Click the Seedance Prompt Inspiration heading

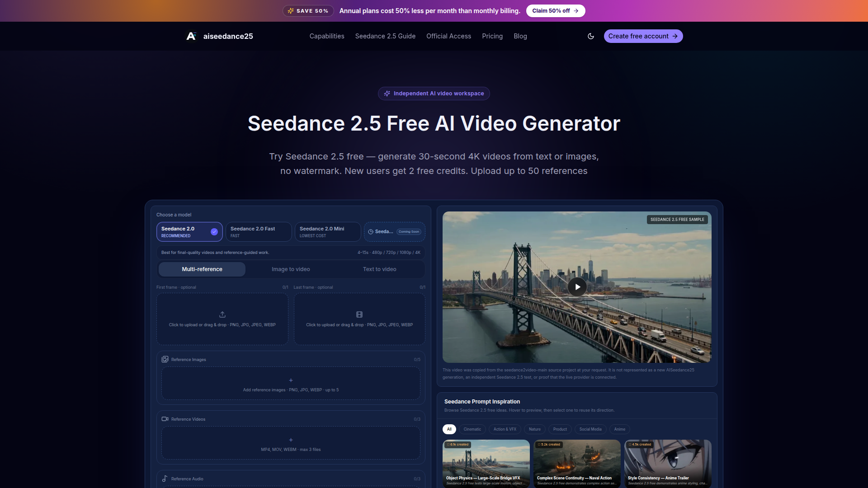coord(482,402)
